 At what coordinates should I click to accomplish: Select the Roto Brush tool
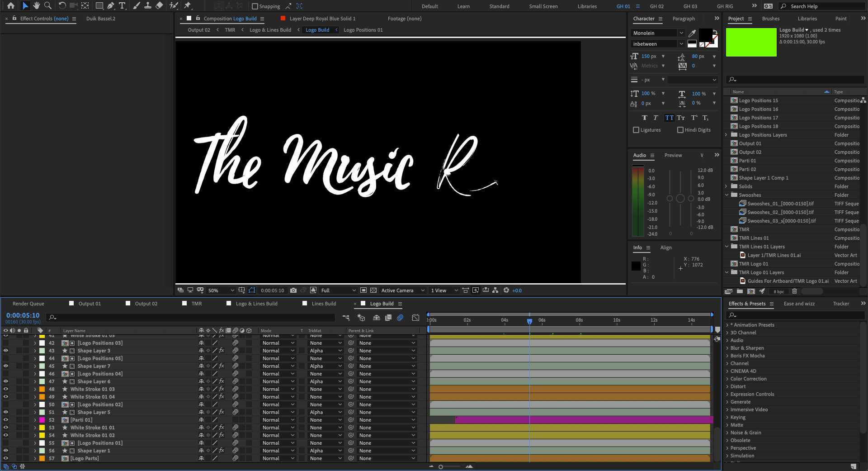pos(174,6)
